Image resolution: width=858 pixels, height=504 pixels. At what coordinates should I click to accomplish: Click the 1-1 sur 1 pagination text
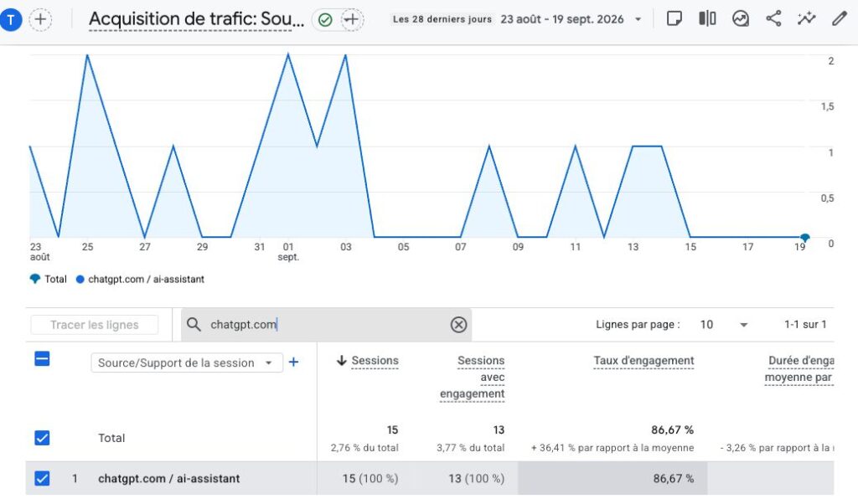point(805,325)
